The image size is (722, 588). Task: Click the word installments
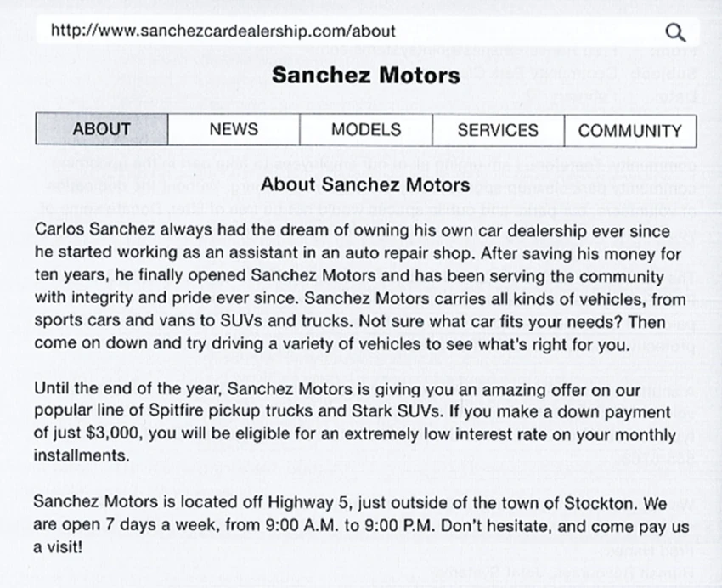pos(82,455)
